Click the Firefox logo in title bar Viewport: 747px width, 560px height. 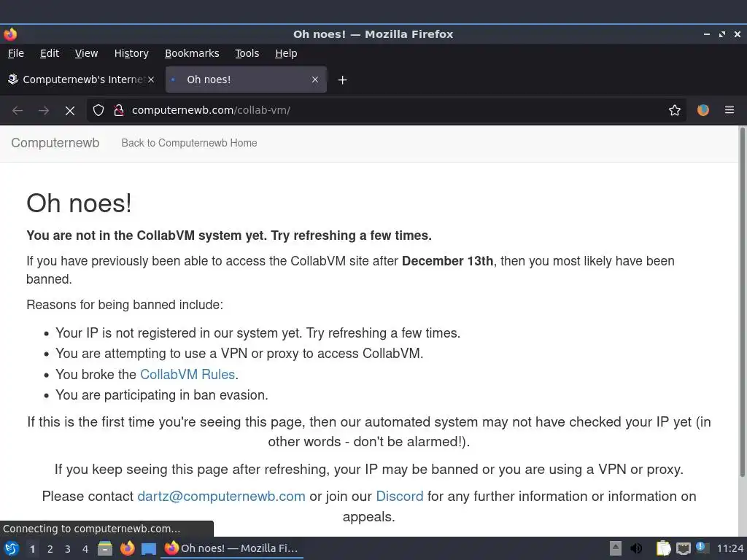[x=10, y=34]
